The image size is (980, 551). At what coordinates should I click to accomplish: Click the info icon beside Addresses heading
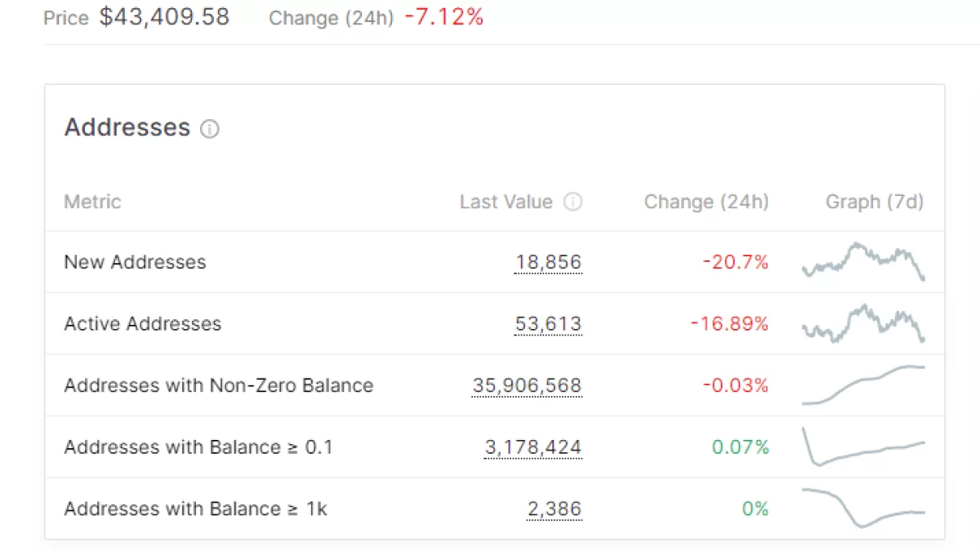point(210,129)
